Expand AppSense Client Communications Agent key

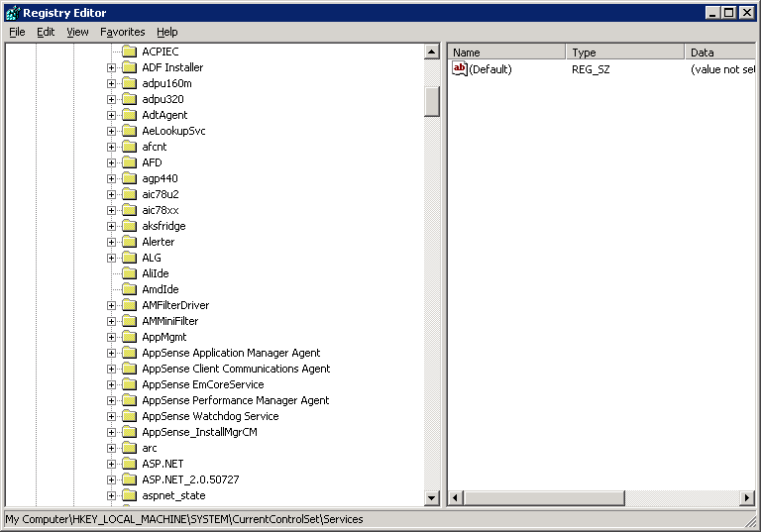(x=111, y=370)
